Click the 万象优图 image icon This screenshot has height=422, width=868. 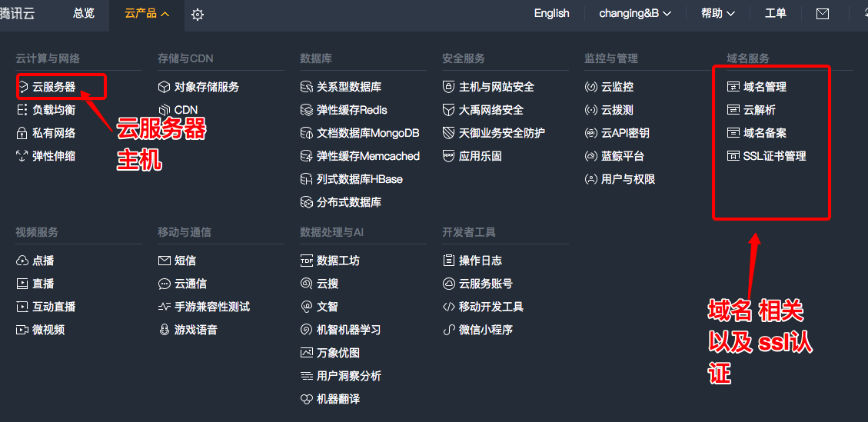tap(306, 353)
